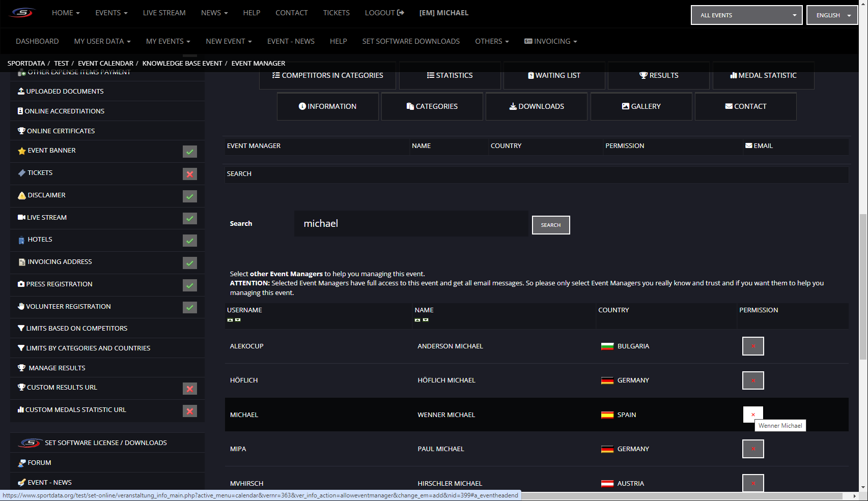This screenshot has height=501, width=868.
Task: Click the Forum icon in the sidebar
Action: [x=21, y=463]
